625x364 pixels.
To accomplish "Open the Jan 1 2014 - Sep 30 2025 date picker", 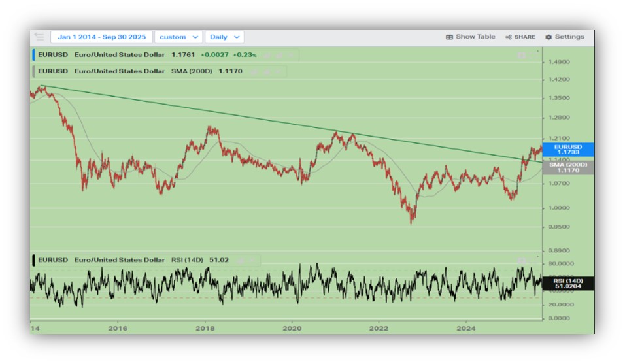I will tap(101, 37).
